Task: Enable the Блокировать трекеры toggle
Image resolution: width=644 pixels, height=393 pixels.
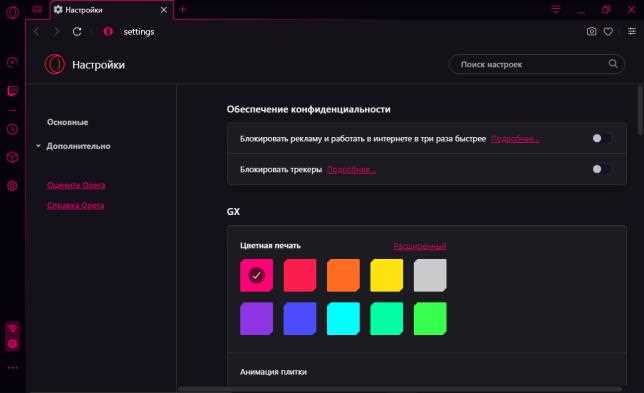Action: click(602, 169)
